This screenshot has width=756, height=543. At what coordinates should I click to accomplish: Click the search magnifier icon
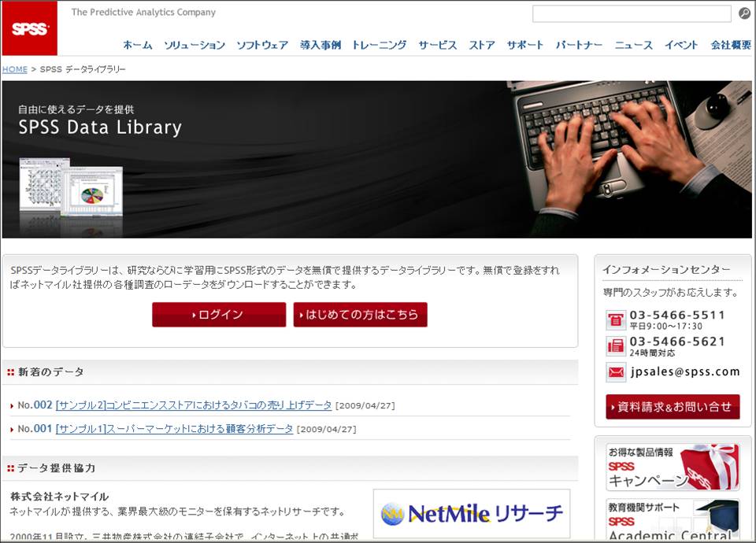[744, 13]
